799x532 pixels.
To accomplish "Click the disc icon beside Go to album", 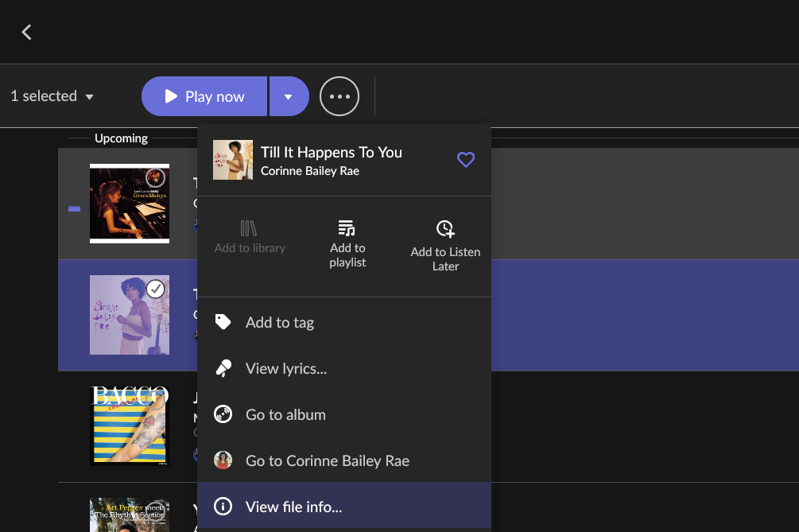I will 223,414.
